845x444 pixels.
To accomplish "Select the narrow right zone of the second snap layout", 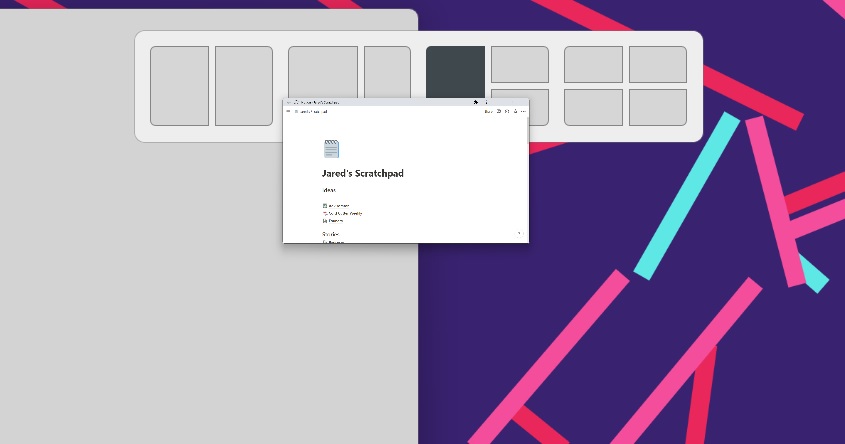I will 387,71.
